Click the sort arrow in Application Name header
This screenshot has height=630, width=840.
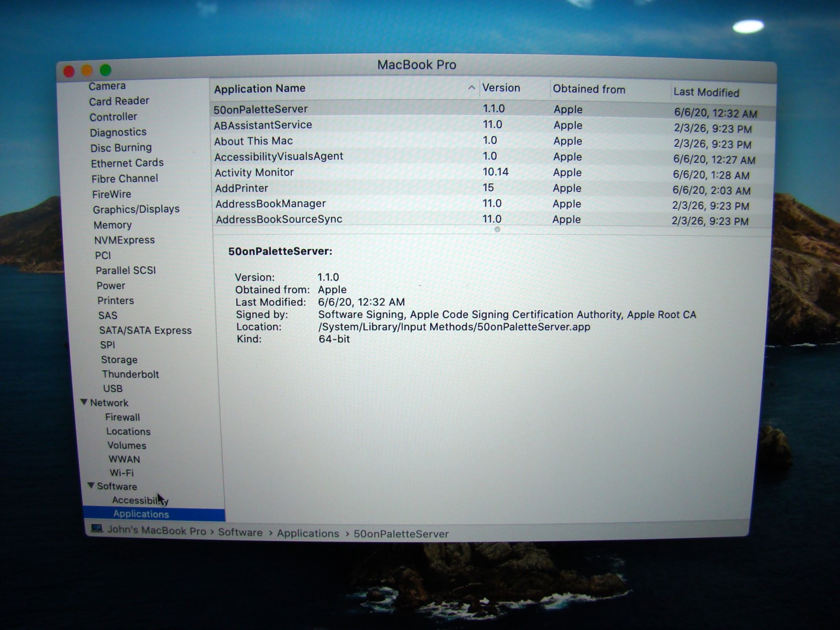[x=472, y=88]
